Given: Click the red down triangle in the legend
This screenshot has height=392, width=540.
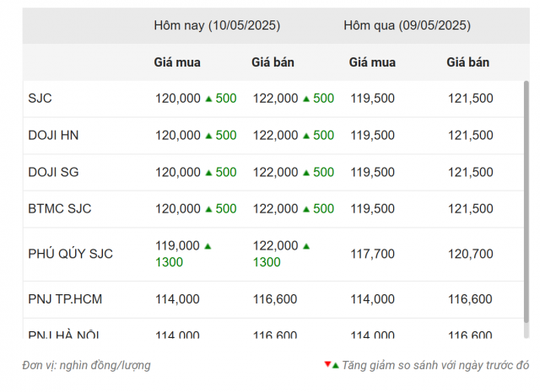Looking at the screenshot, I should (327, 364).
